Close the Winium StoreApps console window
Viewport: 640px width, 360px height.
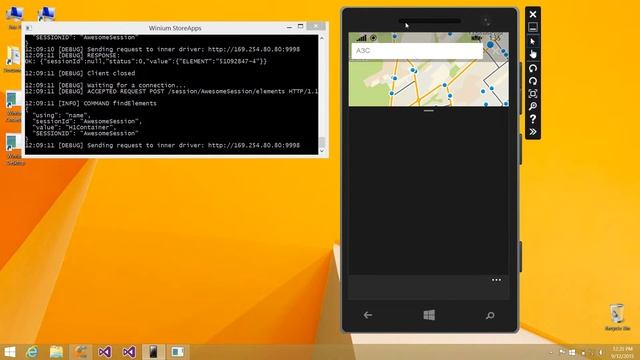[316, 27]
